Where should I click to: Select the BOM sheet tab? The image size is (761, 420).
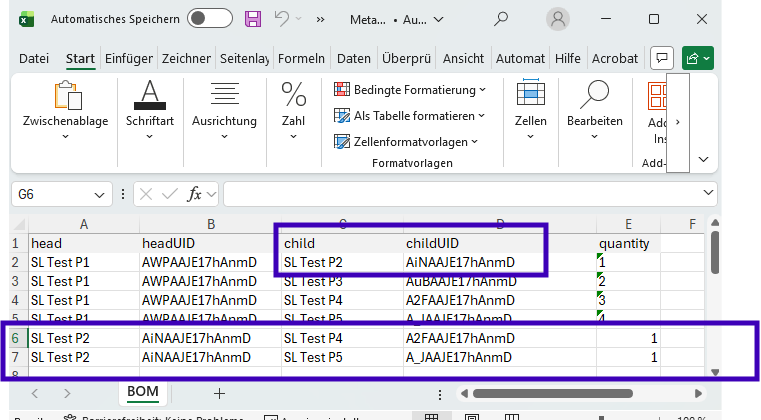coord(143,392)
